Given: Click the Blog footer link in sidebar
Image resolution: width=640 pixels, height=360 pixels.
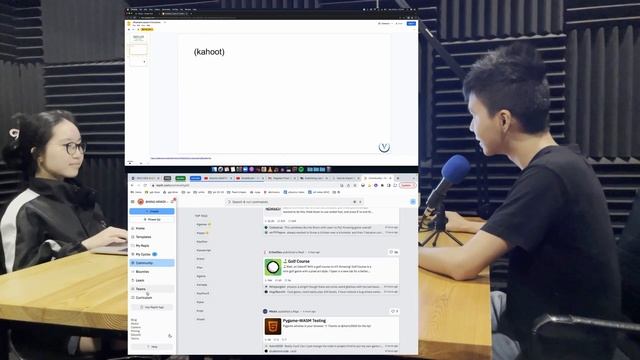Looking at the screenshot, I should [x=133, y=320].
